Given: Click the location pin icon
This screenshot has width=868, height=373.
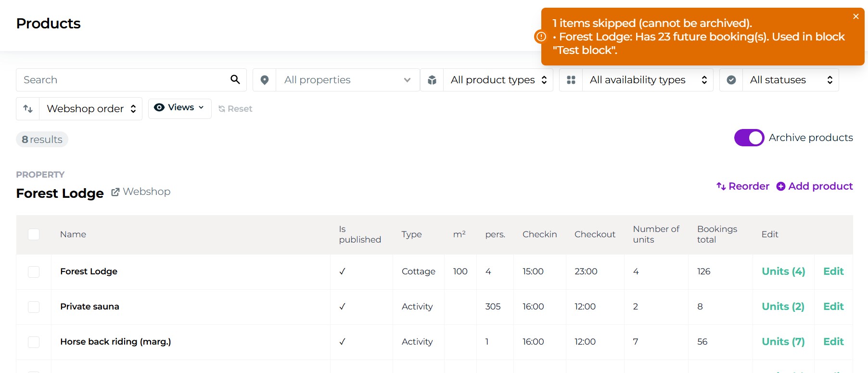Looking at the screenshot, I should pyautogui.click(x=264, y=80).
